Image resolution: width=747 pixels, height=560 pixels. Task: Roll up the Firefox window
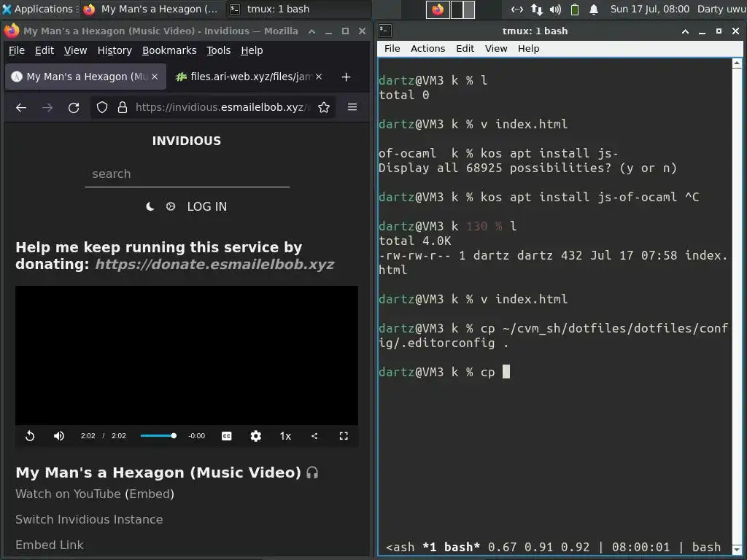click(311, 31)
